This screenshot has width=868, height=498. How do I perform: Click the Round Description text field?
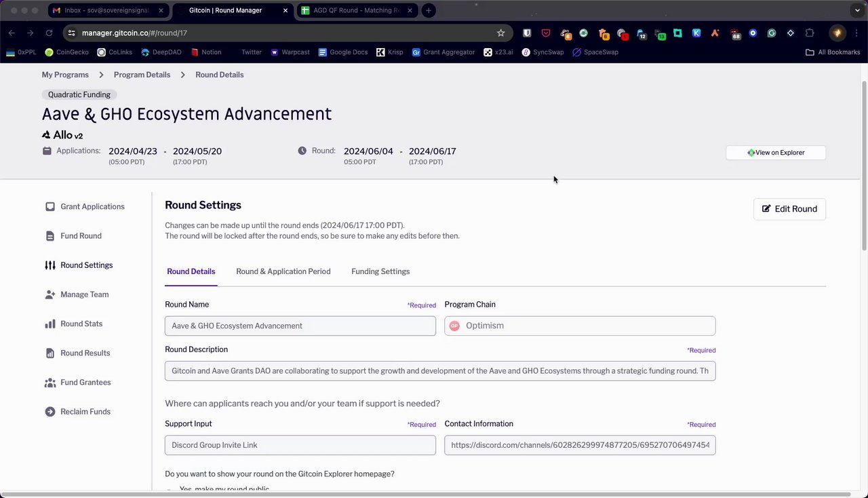click(440, 371)
